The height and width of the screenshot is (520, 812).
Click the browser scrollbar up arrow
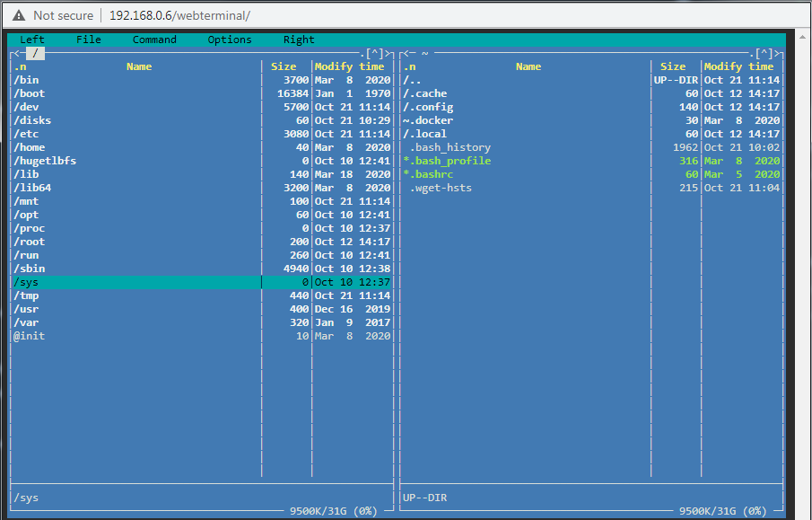coord(803,38)
